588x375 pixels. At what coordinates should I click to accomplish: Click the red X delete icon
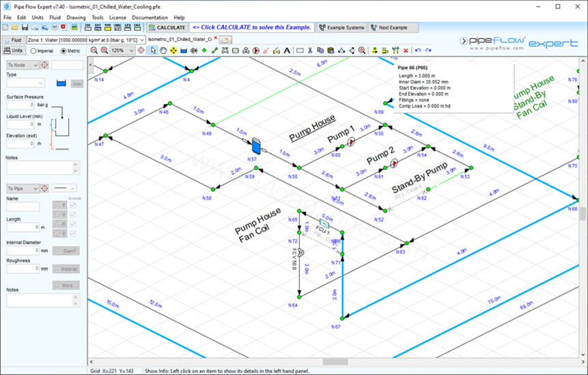(x=406, y=51)
